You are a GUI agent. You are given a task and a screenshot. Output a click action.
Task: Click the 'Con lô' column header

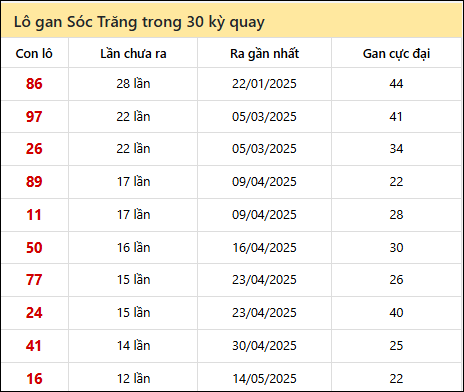[x=34, y=54]
